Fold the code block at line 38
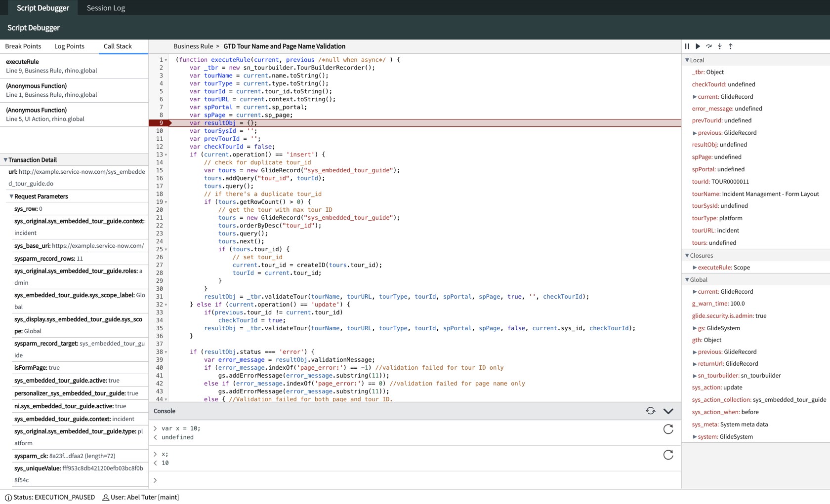The image size is (830, 504). pyautogui.click(x=166, y=352)
